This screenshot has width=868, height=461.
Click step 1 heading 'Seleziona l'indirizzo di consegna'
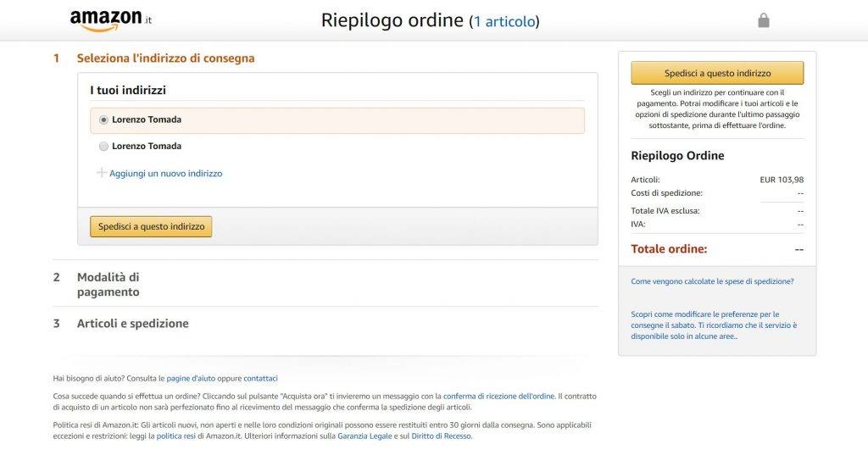click(x=165, y=58)
